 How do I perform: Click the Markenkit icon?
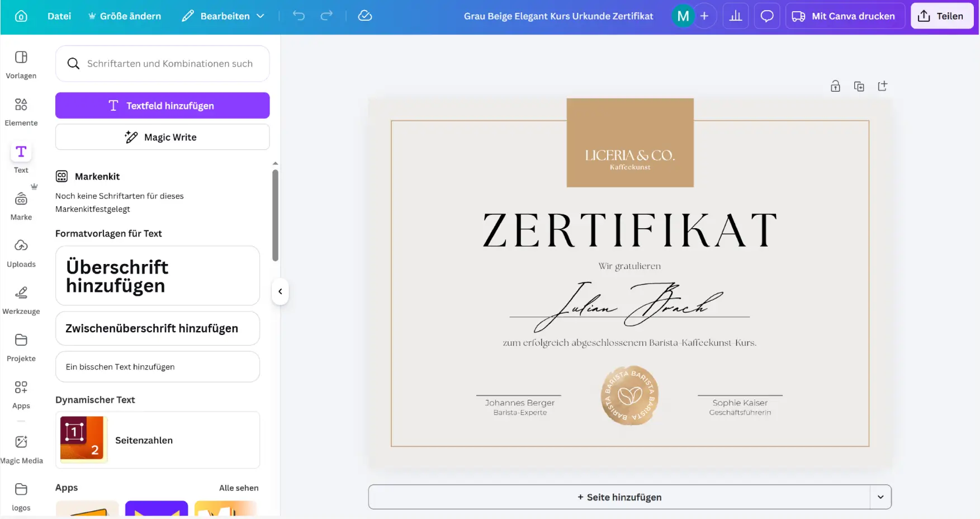[x=61, y=176]
